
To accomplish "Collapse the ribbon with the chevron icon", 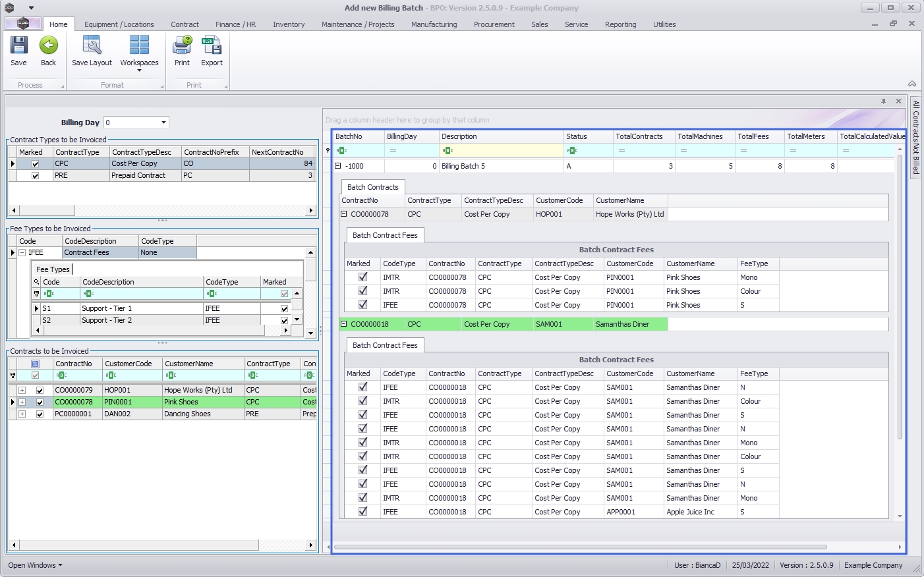I will [911, 84].
